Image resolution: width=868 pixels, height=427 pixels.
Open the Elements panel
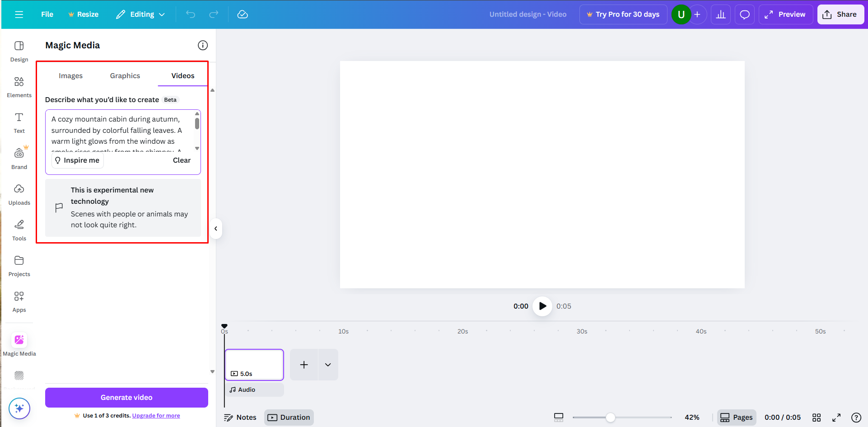(19, 87)
